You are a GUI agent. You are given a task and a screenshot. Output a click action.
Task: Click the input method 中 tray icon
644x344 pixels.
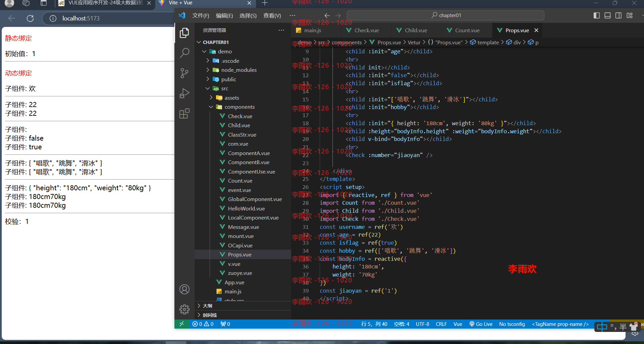tap(602, 327)
